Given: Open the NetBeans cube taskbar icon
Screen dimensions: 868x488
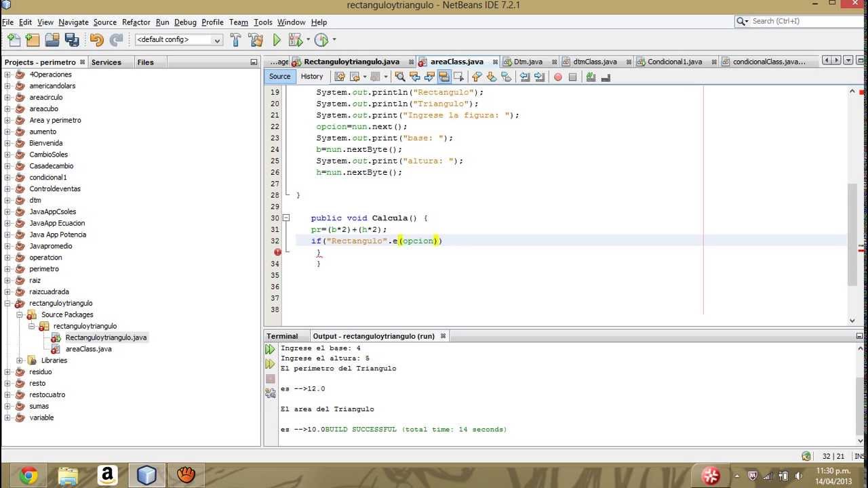Looking at the screenshot, I should pos(147,476).
